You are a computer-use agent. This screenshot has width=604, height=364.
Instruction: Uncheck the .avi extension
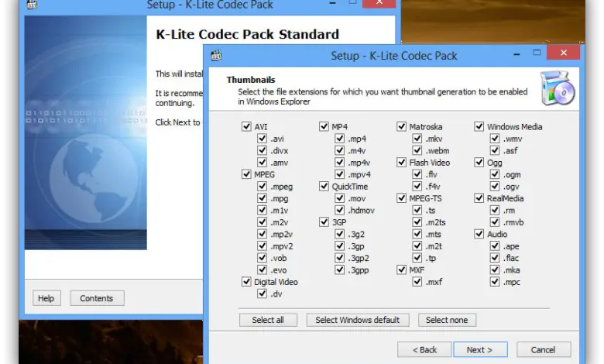pos(263,139)
